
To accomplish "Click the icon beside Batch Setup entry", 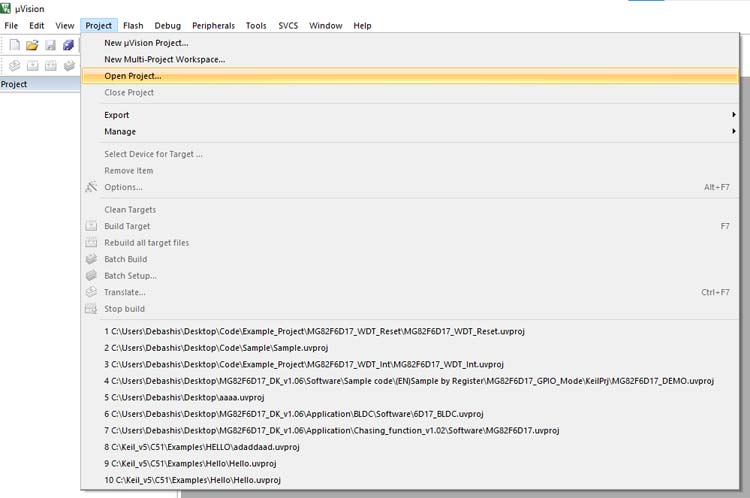I will pyautogui.click(x=91, y=276).
